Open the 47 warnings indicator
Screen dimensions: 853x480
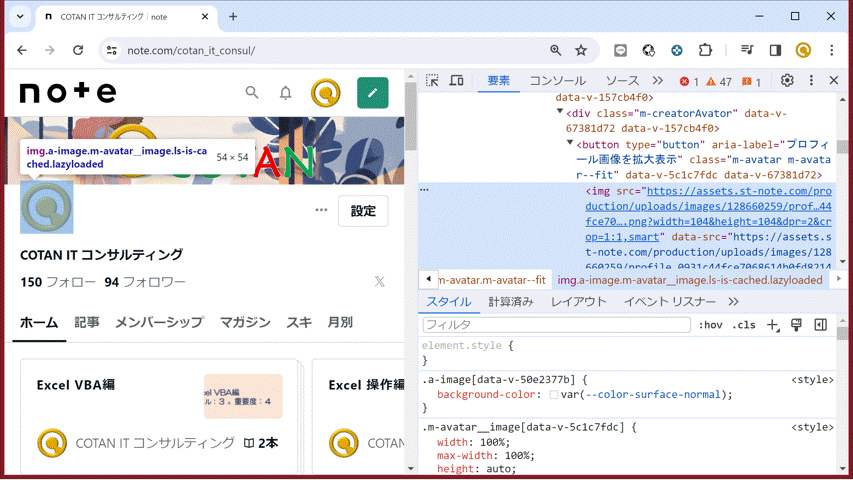pos(719,82)
